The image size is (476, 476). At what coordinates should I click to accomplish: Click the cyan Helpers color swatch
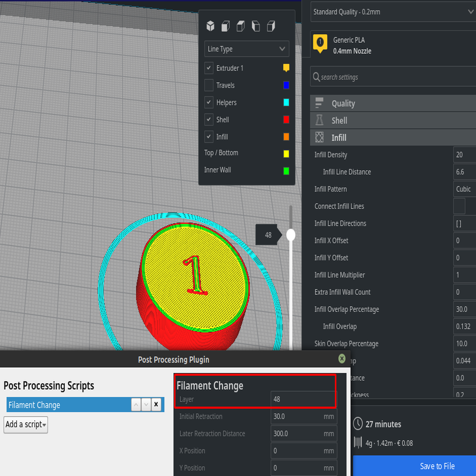[286, 102]
